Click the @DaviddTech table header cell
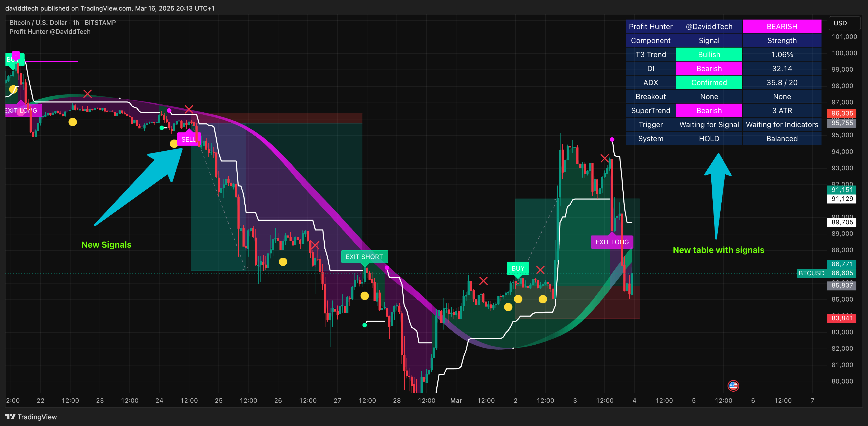Viewport: 868px width, 426px height. 709,26
